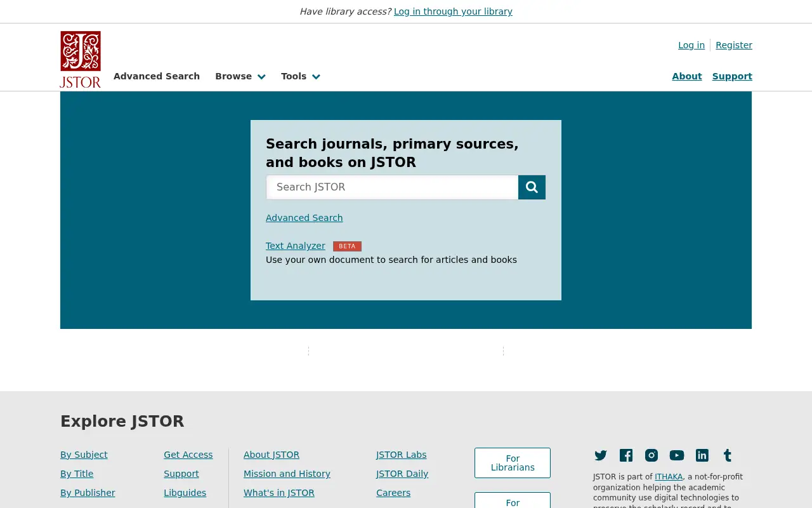Open Mission and History link

tap(287, 474)
